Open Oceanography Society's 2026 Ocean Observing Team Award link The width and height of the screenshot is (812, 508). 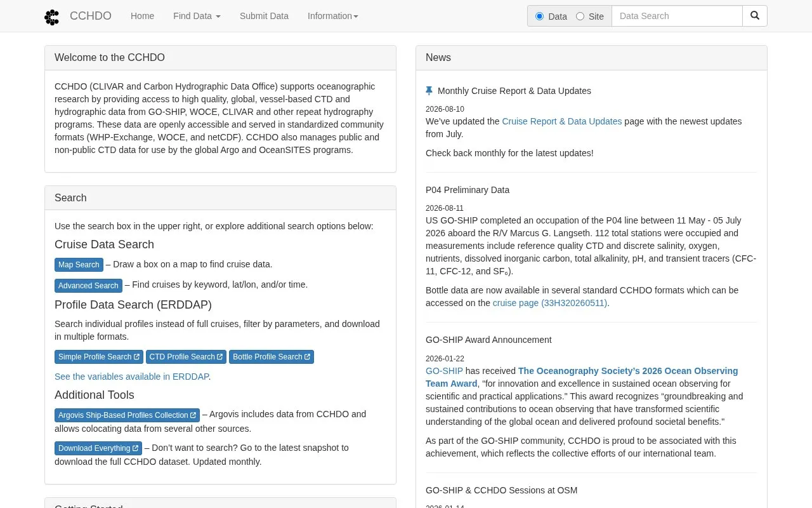click(582, 377)
